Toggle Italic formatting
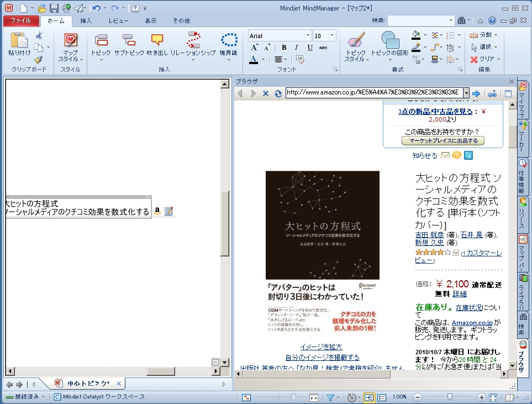 tap(297, 48)
